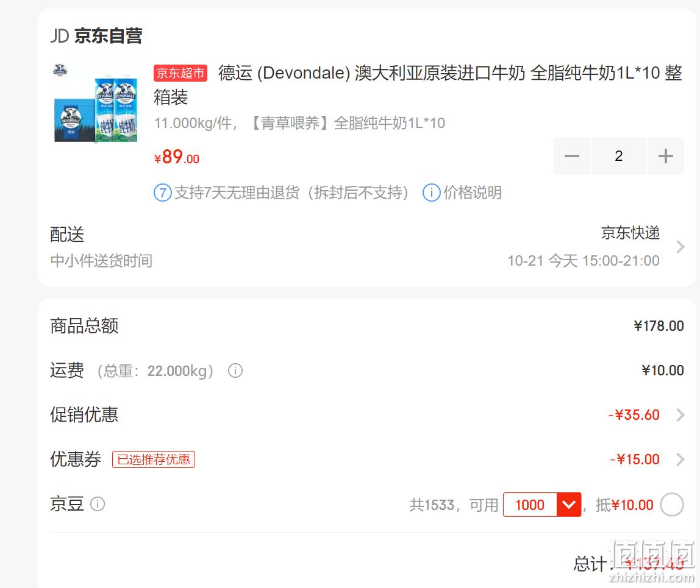Expand delivery options chevron beside 京东快递

680,247
